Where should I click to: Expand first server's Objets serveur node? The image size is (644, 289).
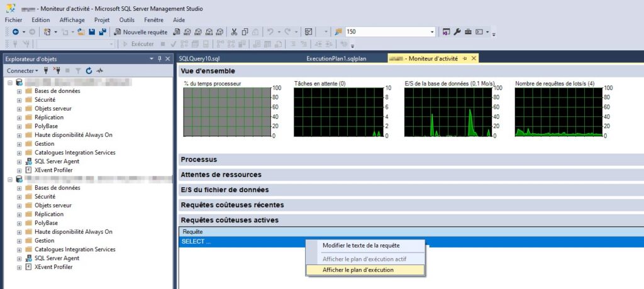19,109
